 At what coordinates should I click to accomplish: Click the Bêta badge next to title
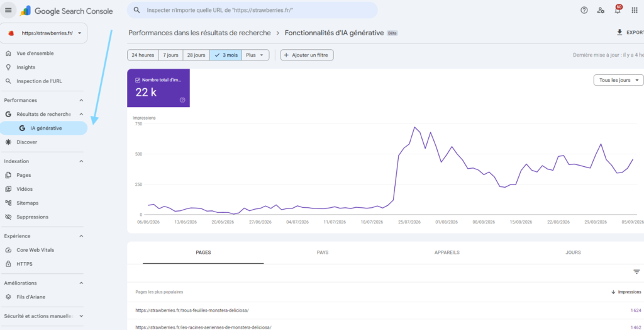pyautogui.click(x=392, y=33)
